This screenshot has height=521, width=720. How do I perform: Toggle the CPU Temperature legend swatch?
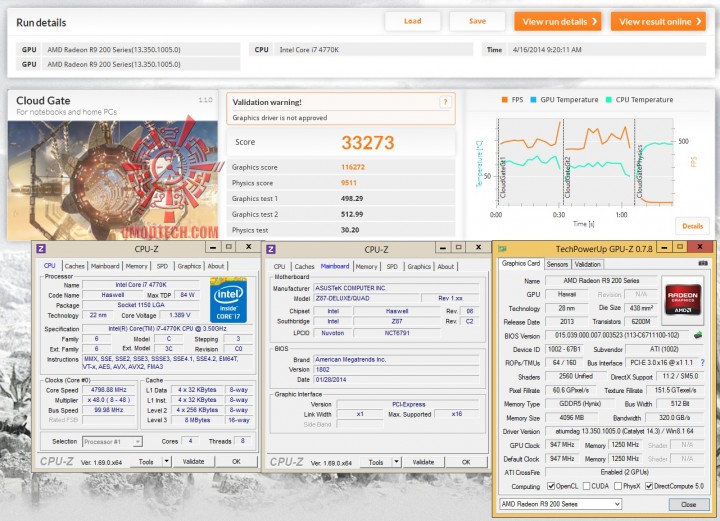(608, 100)
